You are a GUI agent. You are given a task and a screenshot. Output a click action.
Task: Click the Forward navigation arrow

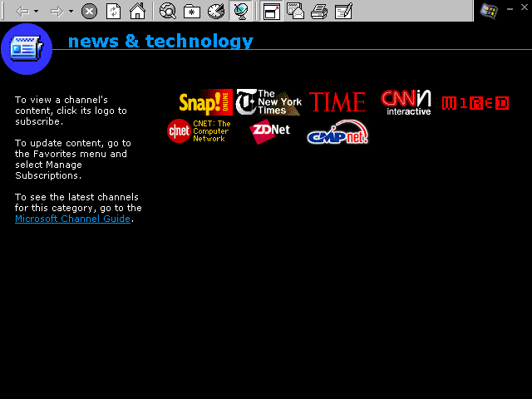57,11
